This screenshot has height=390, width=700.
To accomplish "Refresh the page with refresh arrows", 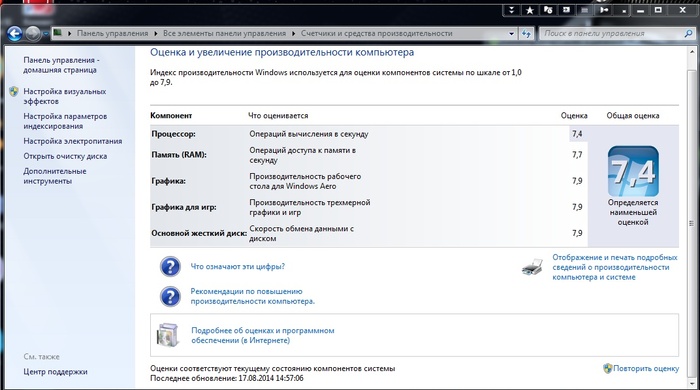I will [x=526, y=33].
